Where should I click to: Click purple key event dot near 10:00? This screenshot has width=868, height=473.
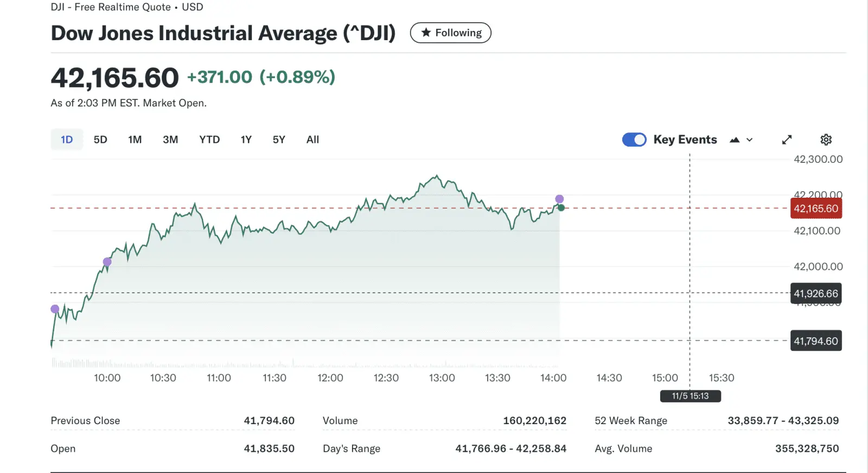(107, 262)
